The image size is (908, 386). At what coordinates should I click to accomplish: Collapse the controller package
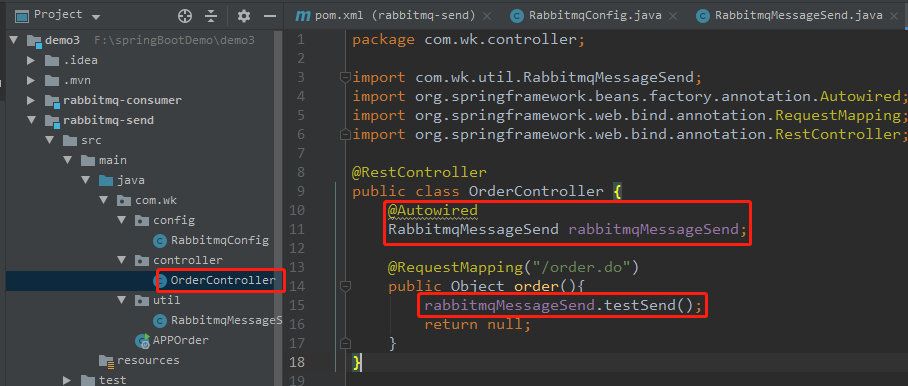pyautogui.click(x=122, y=260)
